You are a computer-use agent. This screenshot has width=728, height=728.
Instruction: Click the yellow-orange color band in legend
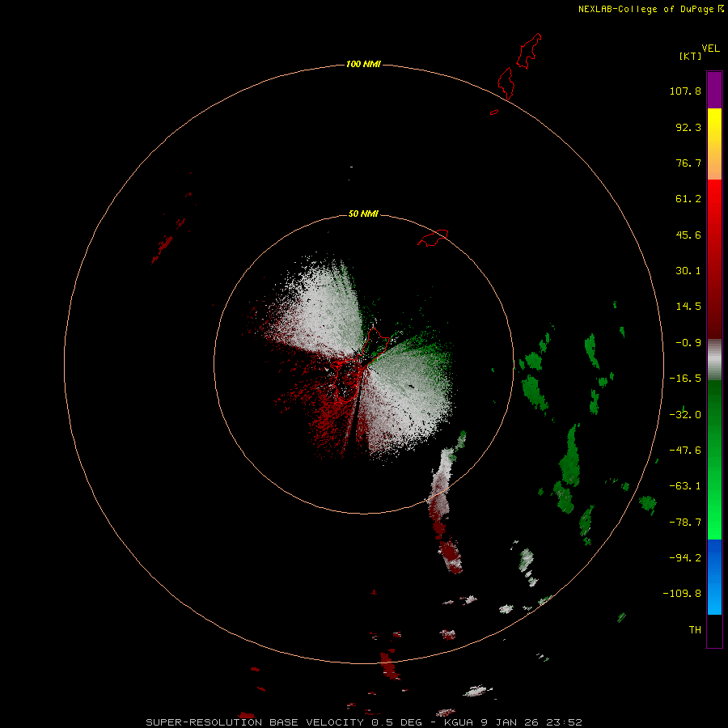[x=714, y=144]
